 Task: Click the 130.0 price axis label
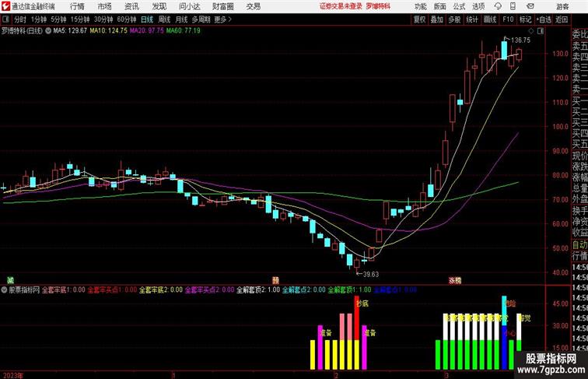click(560, 54)
